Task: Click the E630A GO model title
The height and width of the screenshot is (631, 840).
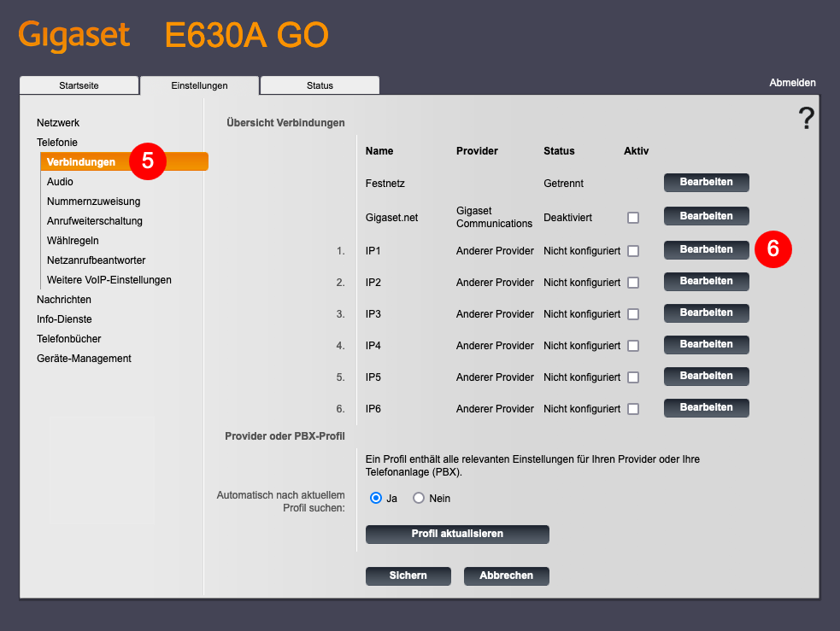Action: [x=246, y=35]
